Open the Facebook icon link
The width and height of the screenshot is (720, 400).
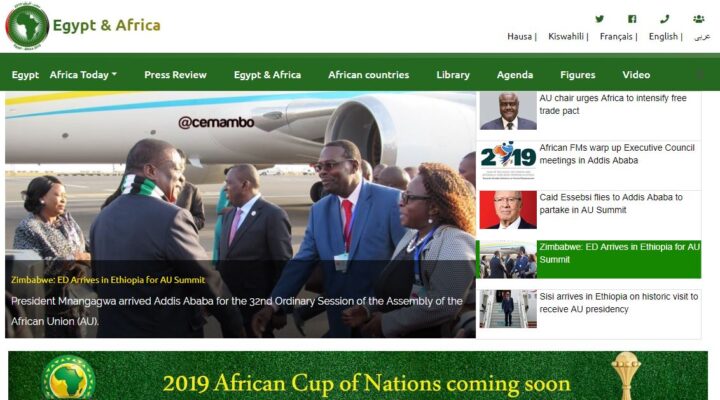[x=632, y=19]
